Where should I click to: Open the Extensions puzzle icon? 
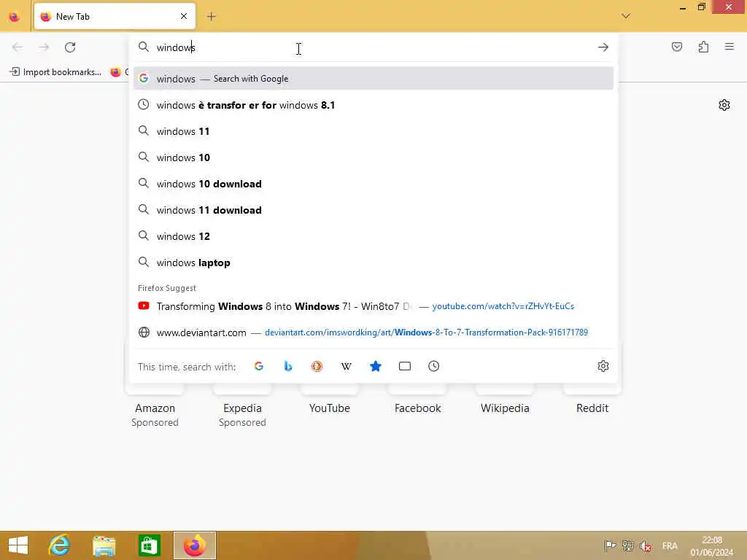point(703,47)
